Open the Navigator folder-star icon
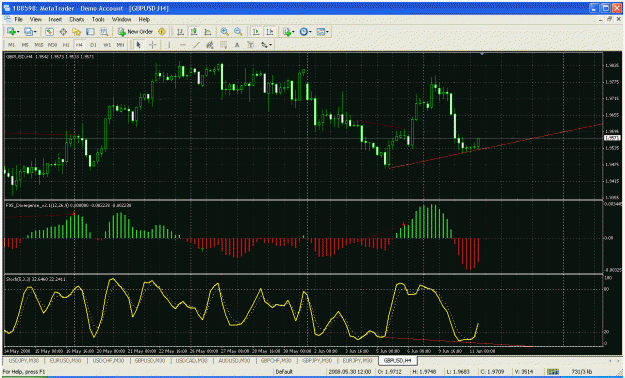625x378 pixels. point(77,32)
